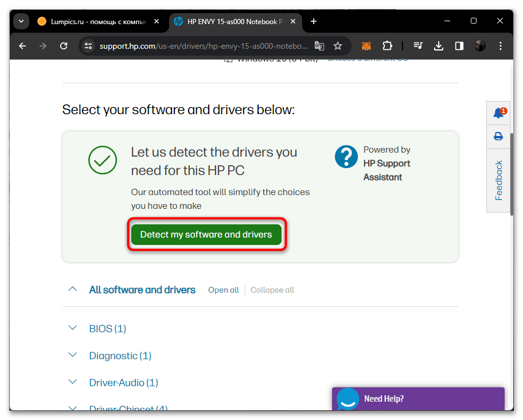This screenshot has width=523, height=420.
Task: Click the forward navigation arrow
Action: click(42, 46)
